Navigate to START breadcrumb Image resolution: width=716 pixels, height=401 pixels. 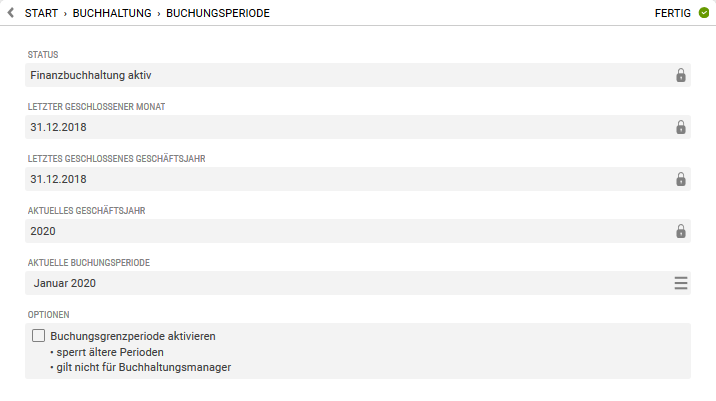tap(41, 13)
